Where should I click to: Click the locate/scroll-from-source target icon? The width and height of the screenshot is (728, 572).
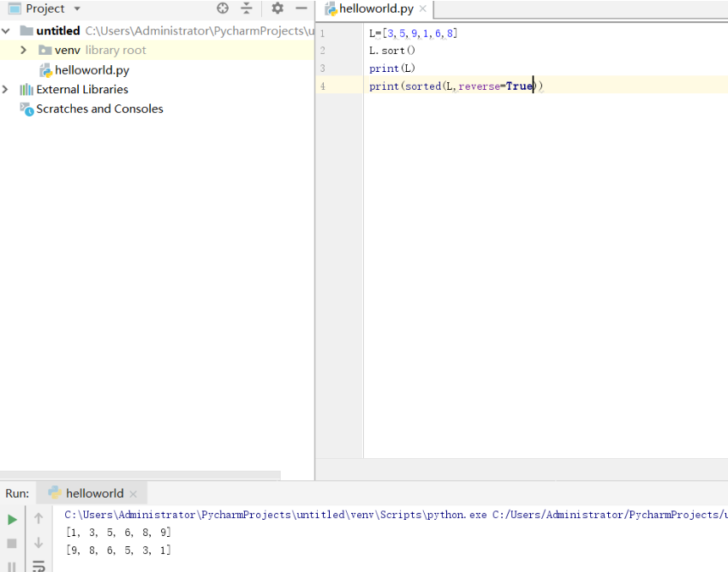pos(223,8)
